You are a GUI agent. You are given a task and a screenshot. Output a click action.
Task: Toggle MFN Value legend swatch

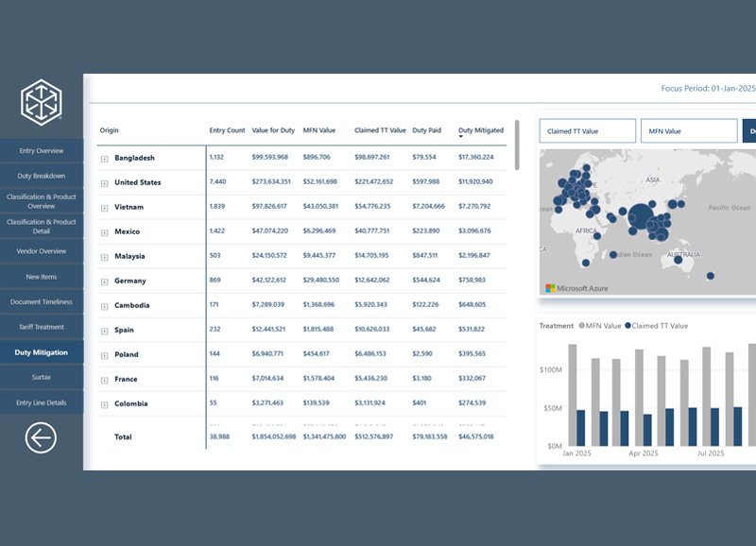[x=582, y=326]
